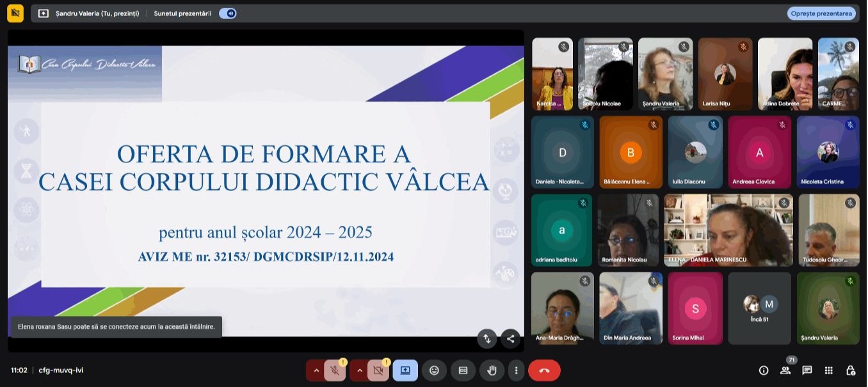Open the meeting details info panel

(x=763, y=370)
